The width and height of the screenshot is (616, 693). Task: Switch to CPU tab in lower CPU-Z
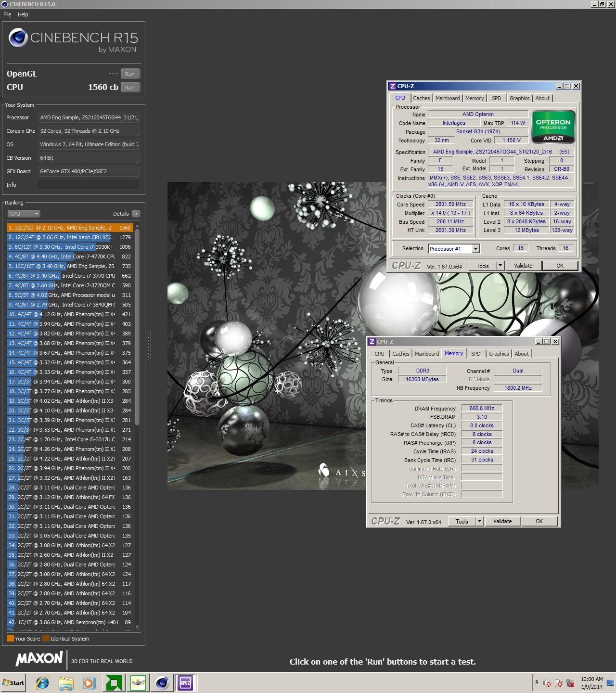pos(380,354)
